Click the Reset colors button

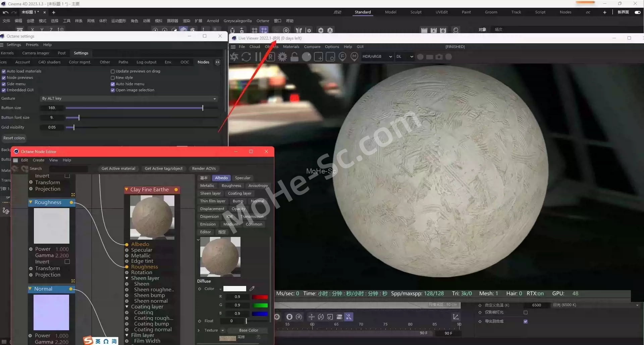[x=14, y=138]
